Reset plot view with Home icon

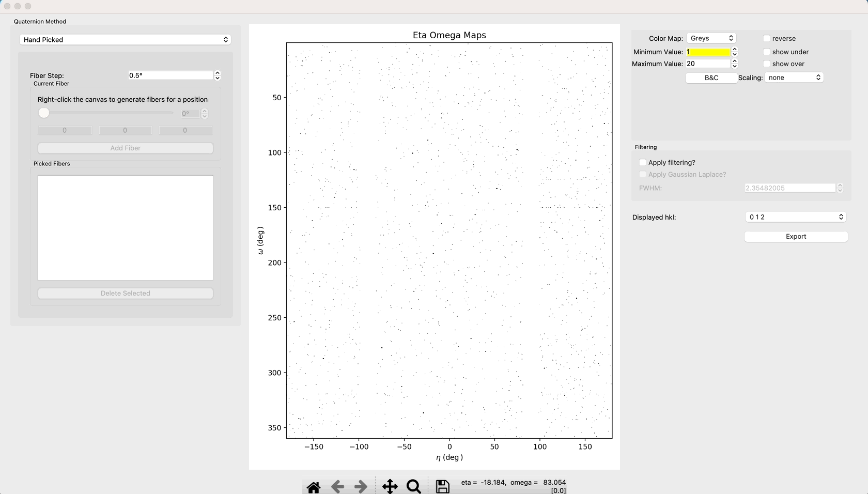point(314,487)
